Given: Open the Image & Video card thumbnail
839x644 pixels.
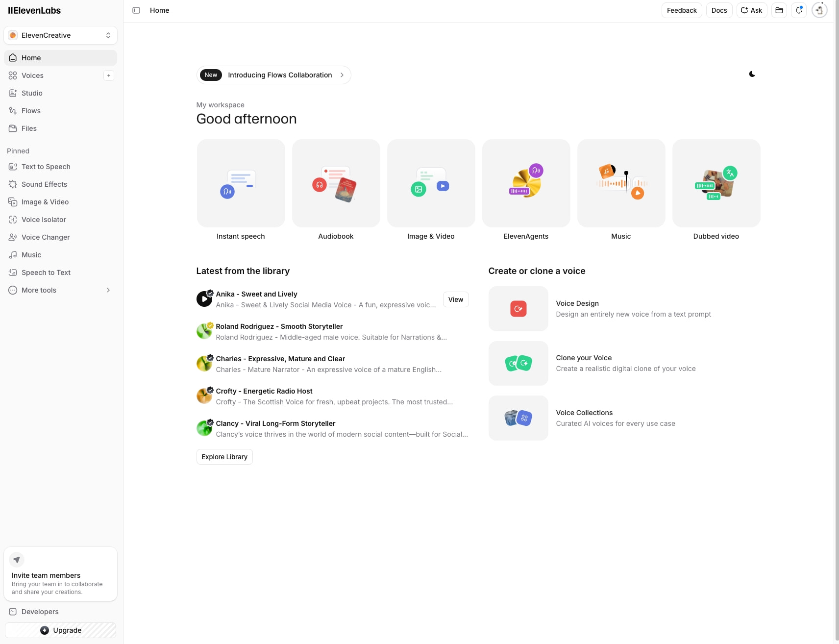Looking at the screenshot, I should click(431, 183).
